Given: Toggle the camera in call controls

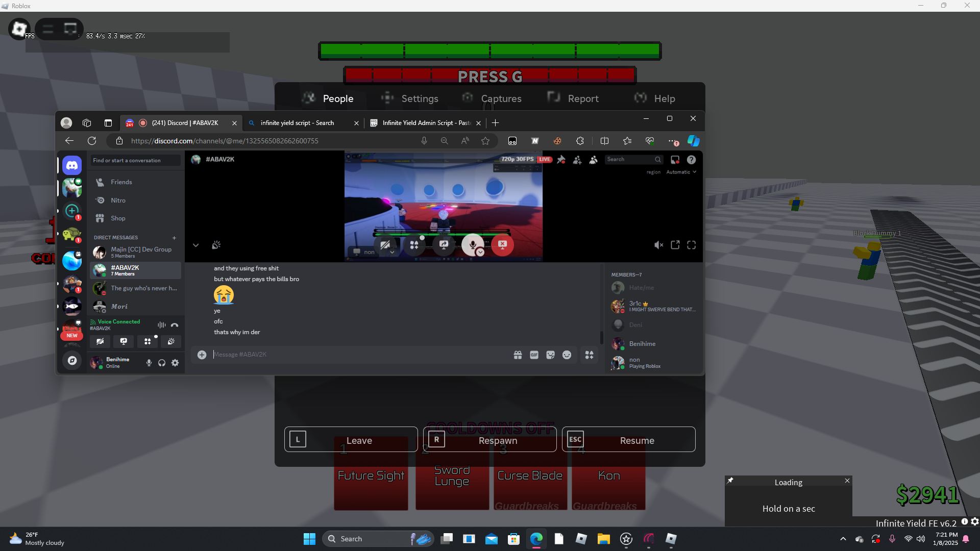Looking at the screenshot, I should tap(385, 245).
